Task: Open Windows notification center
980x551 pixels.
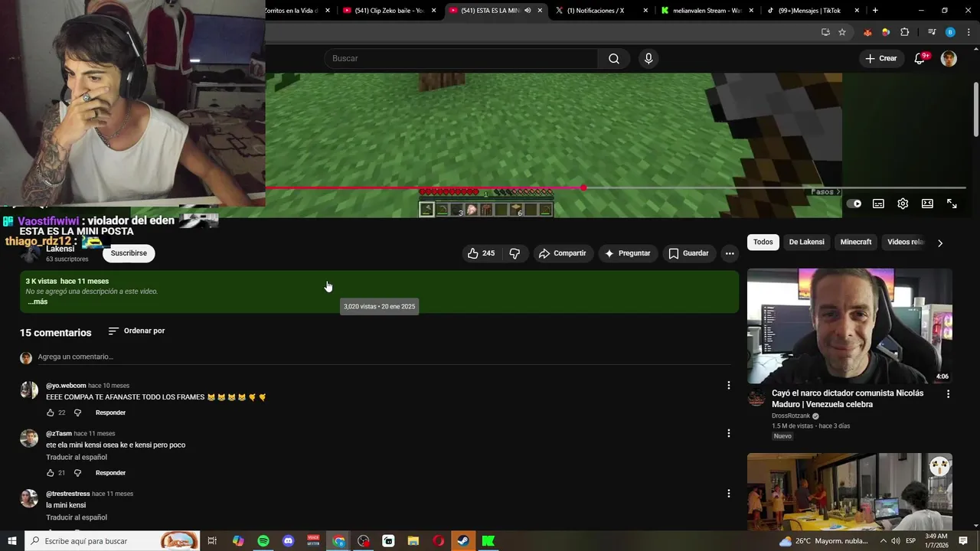Action: (963, 541)
